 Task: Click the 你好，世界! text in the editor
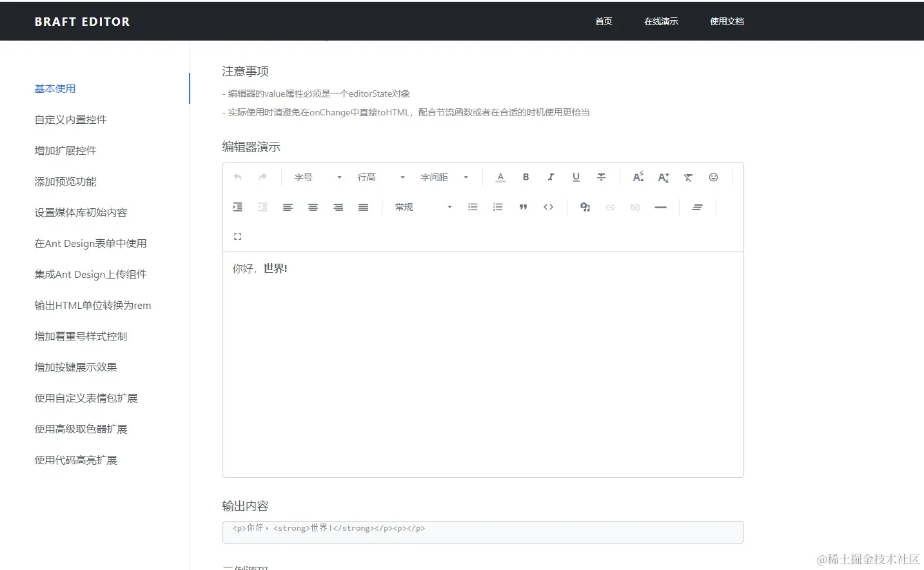click(260, 268)
